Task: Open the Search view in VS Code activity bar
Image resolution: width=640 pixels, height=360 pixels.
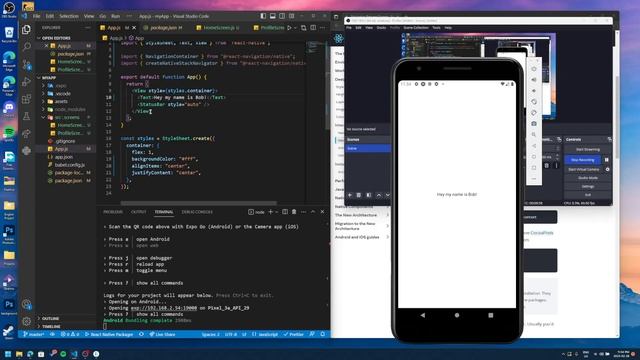Action: [x=27, y=47]
